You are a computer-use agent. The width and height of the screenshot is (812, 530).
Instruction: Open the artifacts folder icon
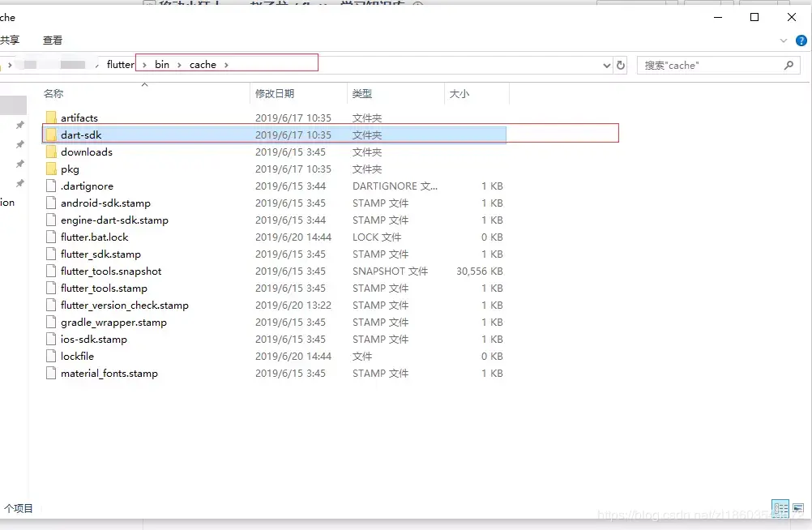[x=51, y=118]
